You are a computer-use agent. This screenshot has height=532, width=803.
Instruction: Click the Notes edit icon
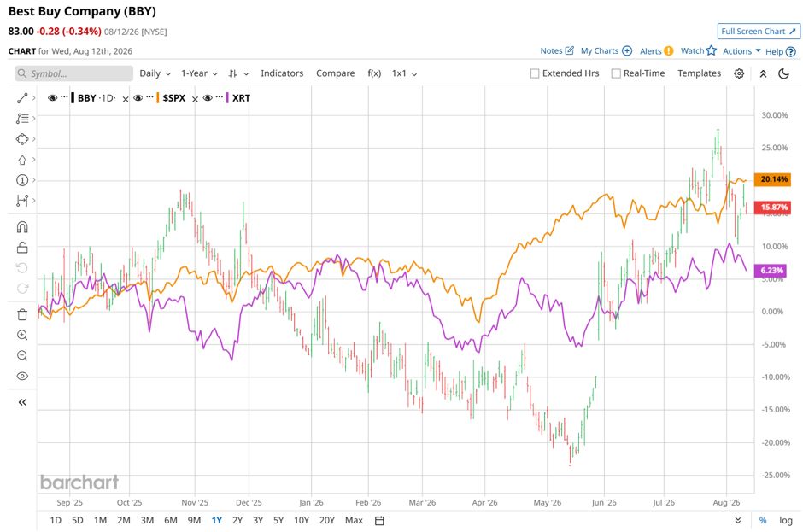pyautogui.click(x=569, y=50)
